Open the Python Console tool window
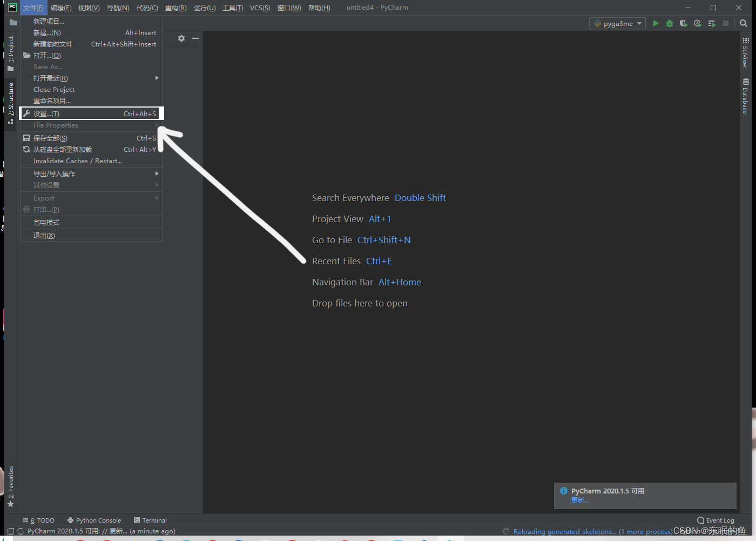 [x=94, y=520]
